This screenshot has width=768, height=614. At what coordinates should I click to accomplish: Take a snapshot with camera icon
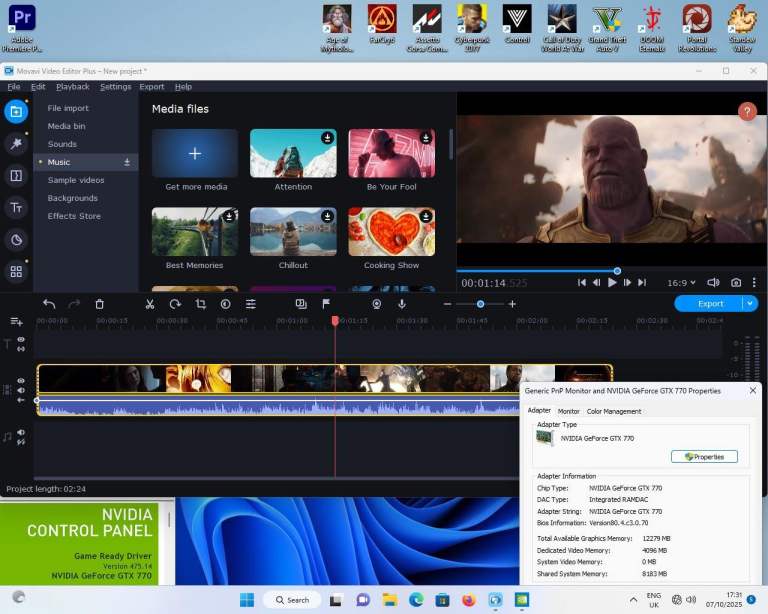click(736, 283)
